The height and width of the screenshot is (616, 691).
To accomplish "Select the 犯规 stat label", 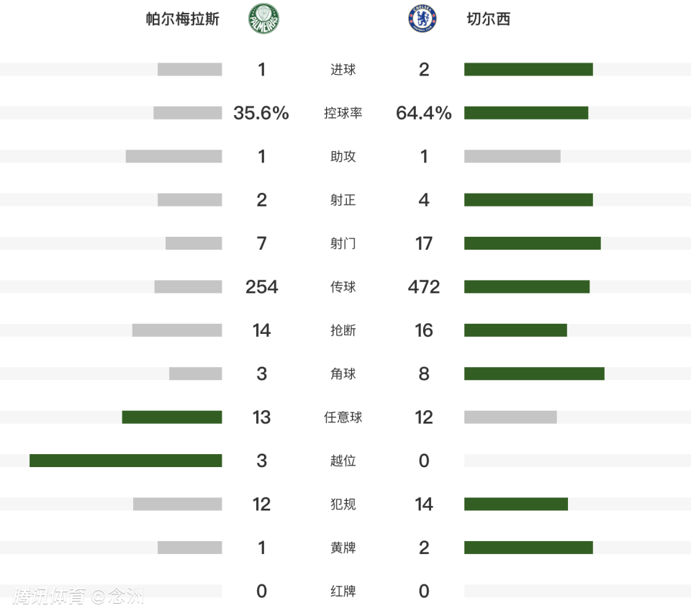I will point(343,504).
